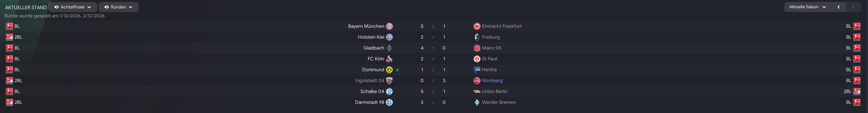Click 2BL league logo beside Ingolstadt 04 row

point(9,80)
